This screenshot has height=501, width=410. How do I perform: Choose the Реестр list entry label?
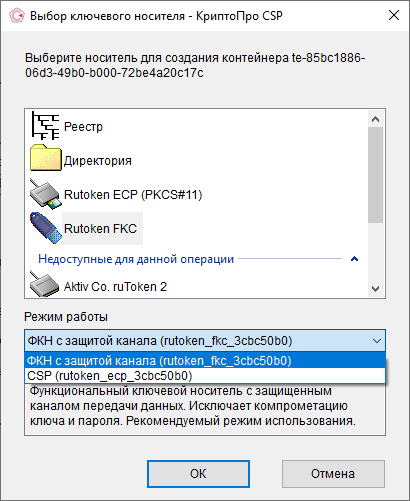tap(83, 127)
